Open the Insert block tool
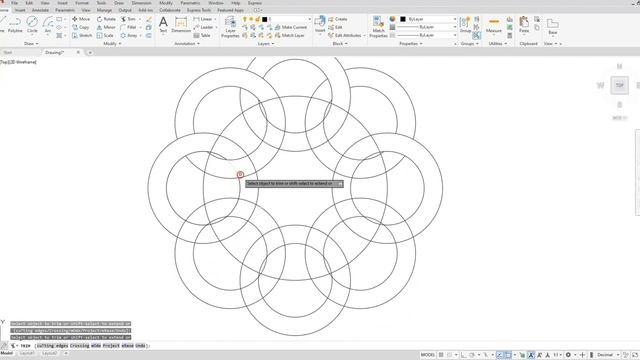This screenshot has height=360, width=640. [x=320, y=24]
